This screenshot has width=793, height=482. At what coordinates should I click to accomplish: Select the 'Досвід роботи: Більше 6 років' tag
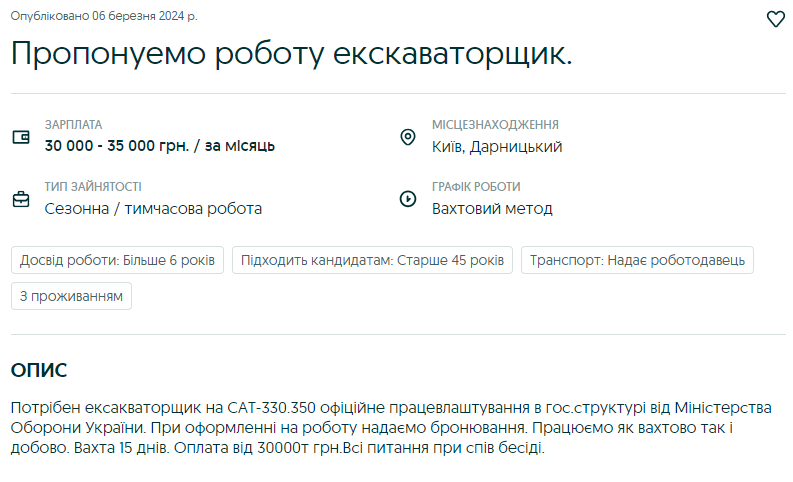pyautogui.click(x=118, y=260)
